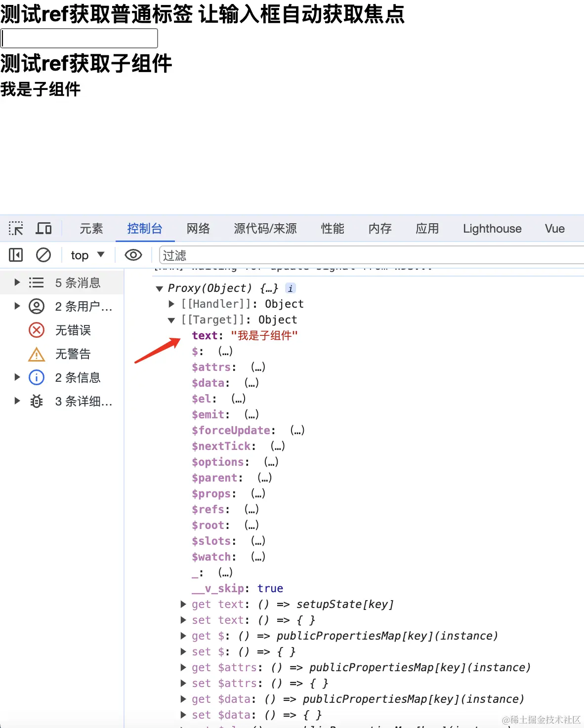Invoke getter ellipsis for $options

(271, 462)
